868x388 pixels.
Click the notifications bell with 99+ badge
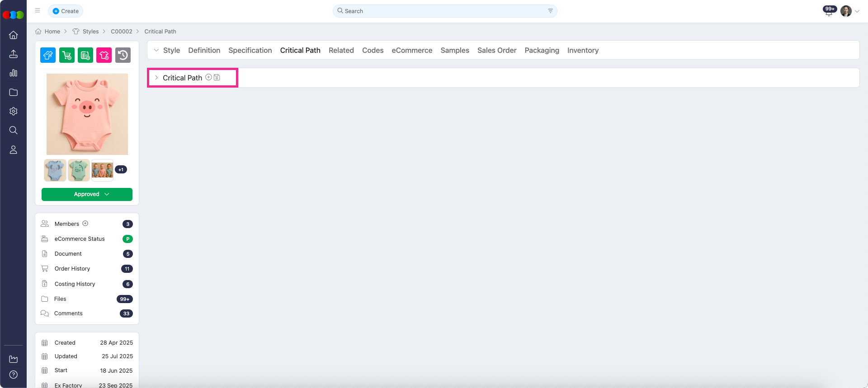tap(829, 12)
